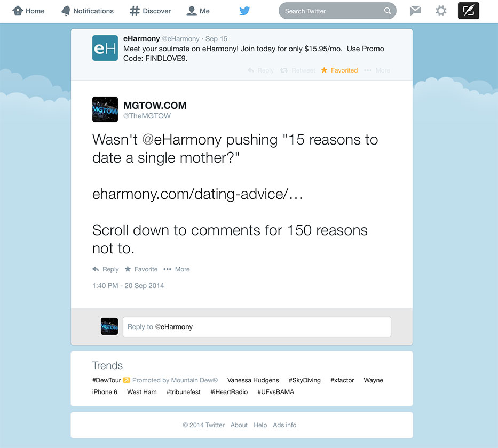Click the MGTOW.COM profile avatar
498x448 pixels.
click(x=105, y=109)
